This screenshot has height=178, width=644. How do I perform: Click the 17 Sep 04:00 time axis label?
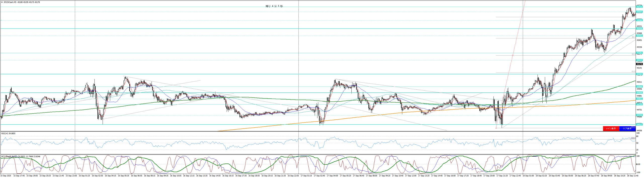pos(332,176)
